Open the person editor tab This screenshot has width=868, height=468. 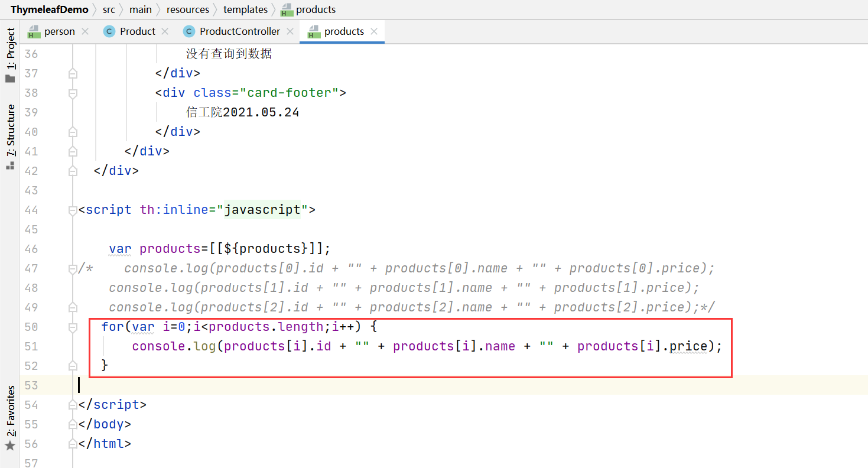(59, 31)
